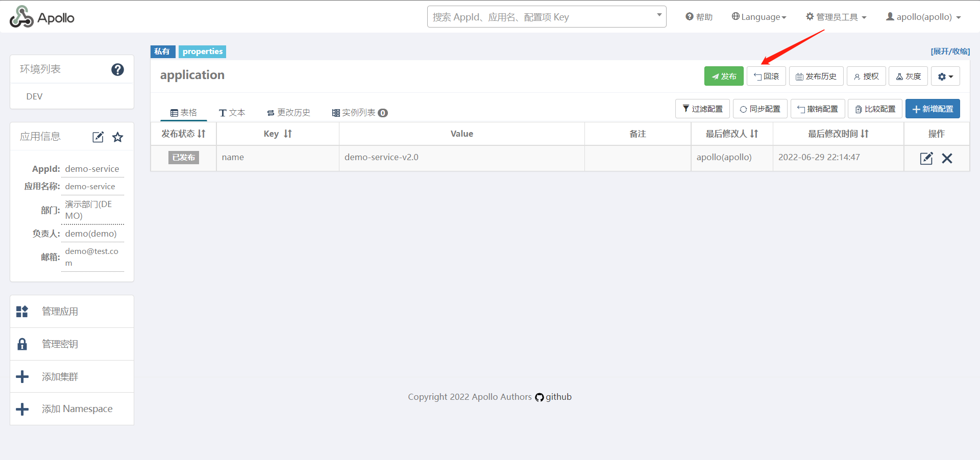Click 添加集群 plus item
The image size is (980, 460).
[x=60, y=377]
